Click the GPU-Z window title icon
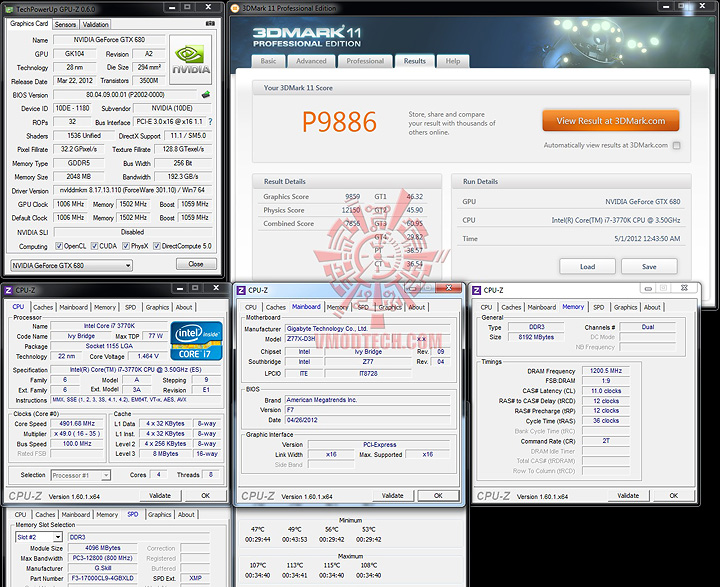 click(x=10, y=9)
